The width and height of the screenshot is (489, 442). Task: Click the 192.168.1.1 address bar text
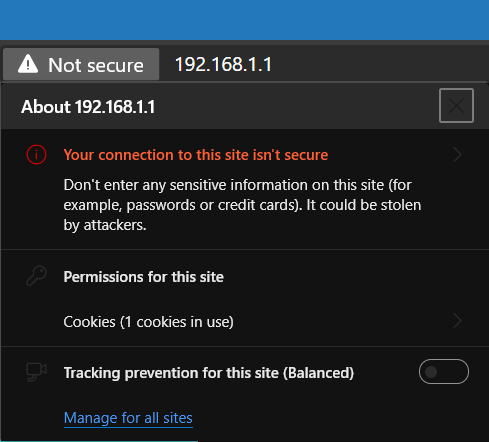tap(223, 64)
